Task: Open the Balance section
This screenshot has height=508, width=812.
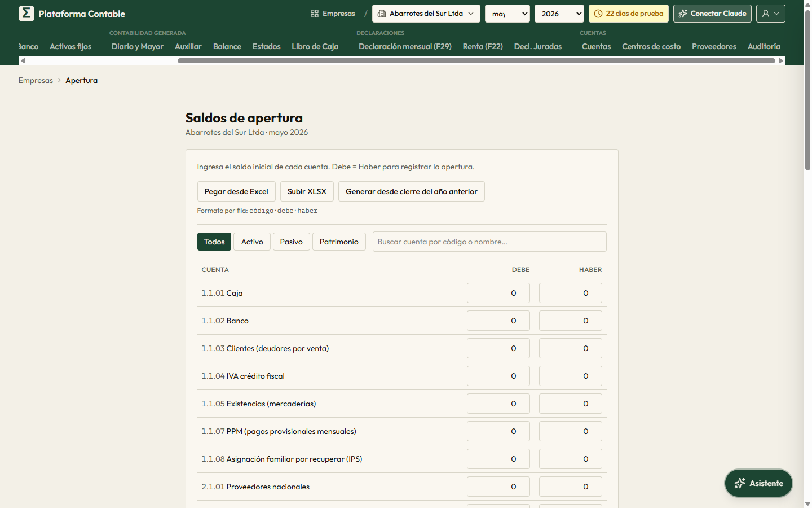Action: [x=227, y=46]
